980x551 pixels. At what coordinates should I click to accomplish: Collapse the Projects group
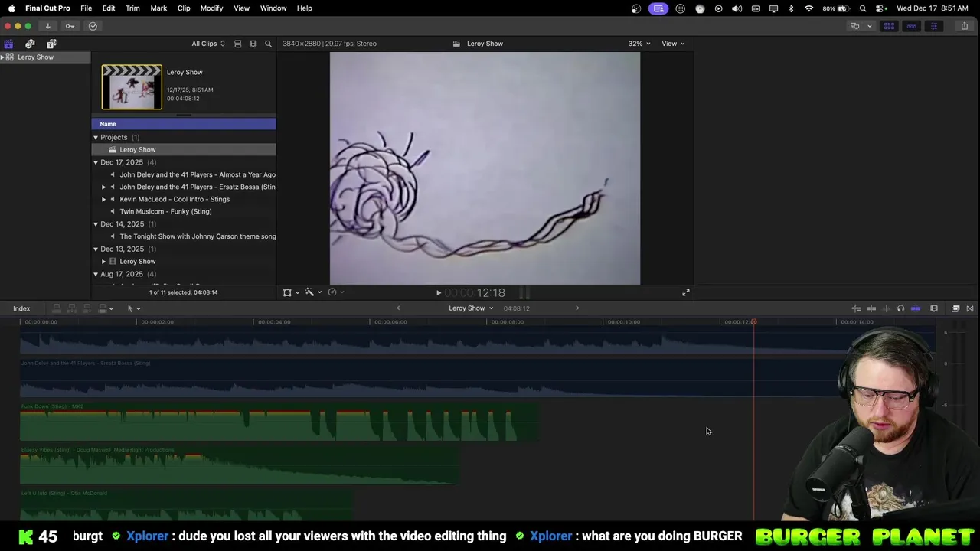[x=96, y=138]
